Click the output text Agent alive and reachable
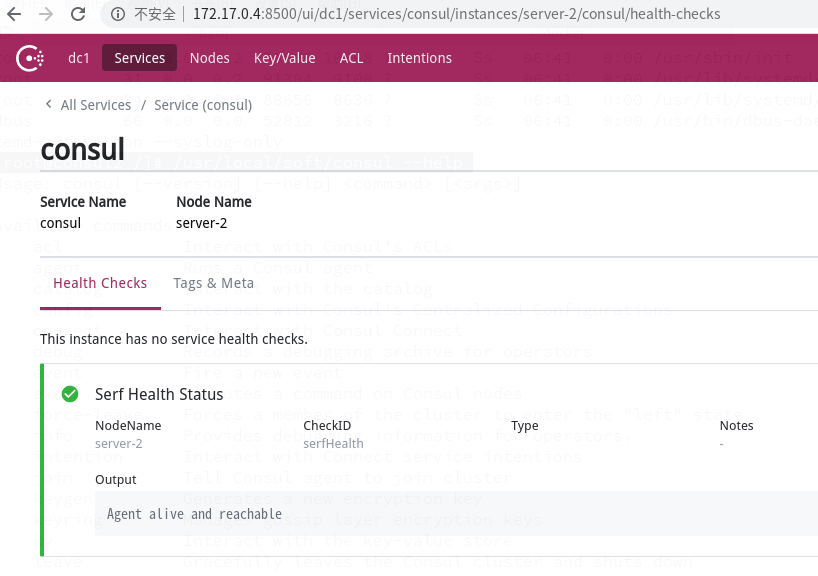 (x=194, y=514)
